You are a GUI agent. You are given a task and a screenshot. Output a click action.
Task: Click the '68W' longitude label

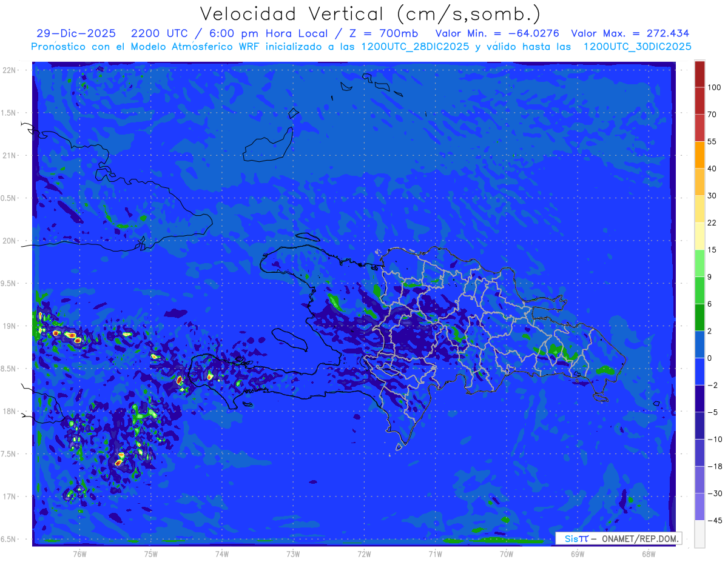click(649, 554)
